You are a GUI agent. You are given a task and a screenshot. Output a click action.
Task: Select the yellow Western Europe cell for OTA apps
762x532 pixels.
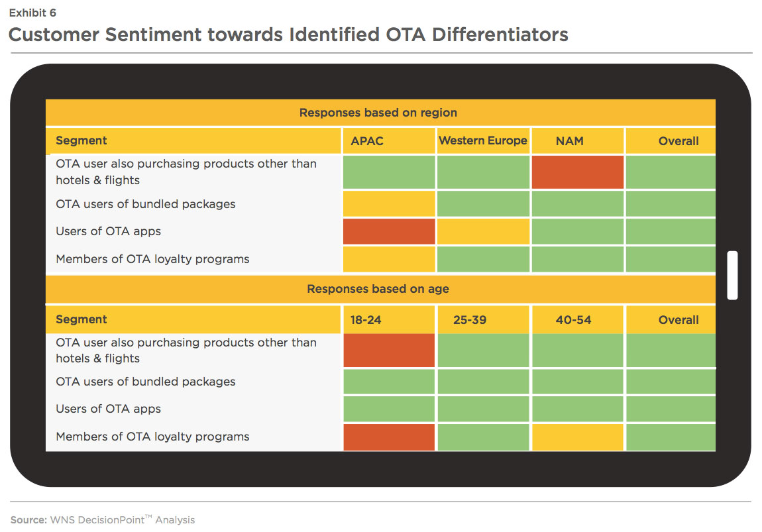(x=483, y=231)
